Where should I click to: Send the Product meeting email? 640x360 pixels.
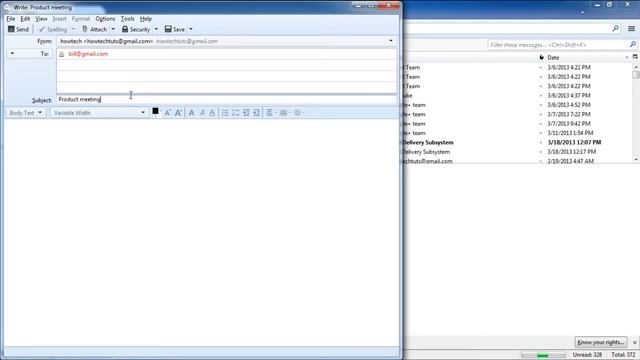[18, 29]
